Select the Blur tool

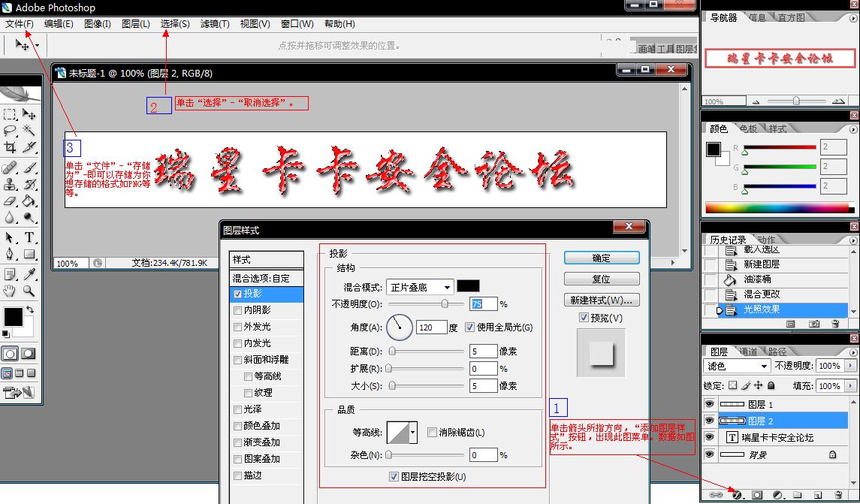tap(9, 218)
